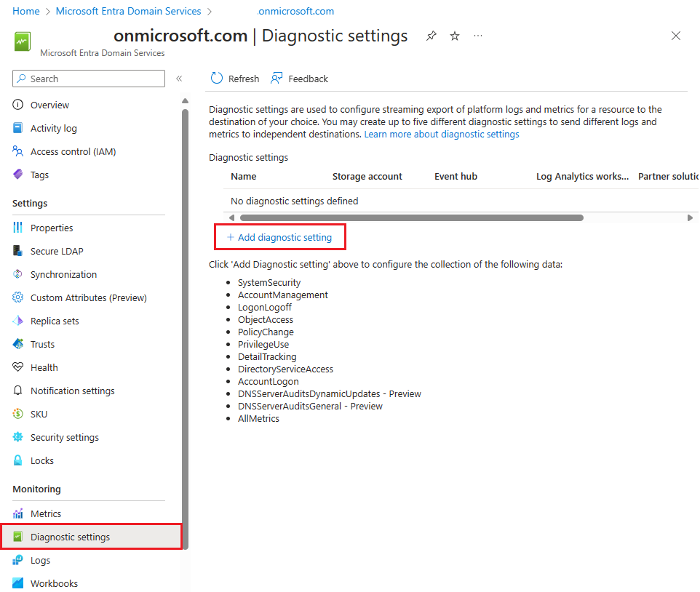Open 'Learn more about diagnostic settings'
This screenshot has width=700, height=592.
pyautogui.click(x=441, y=134)
